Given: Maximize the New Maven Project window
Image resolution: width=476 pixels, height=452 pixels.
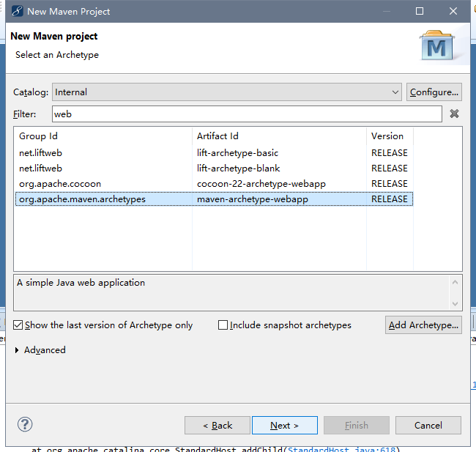Looking at the screenshot, I should [420, 11].
